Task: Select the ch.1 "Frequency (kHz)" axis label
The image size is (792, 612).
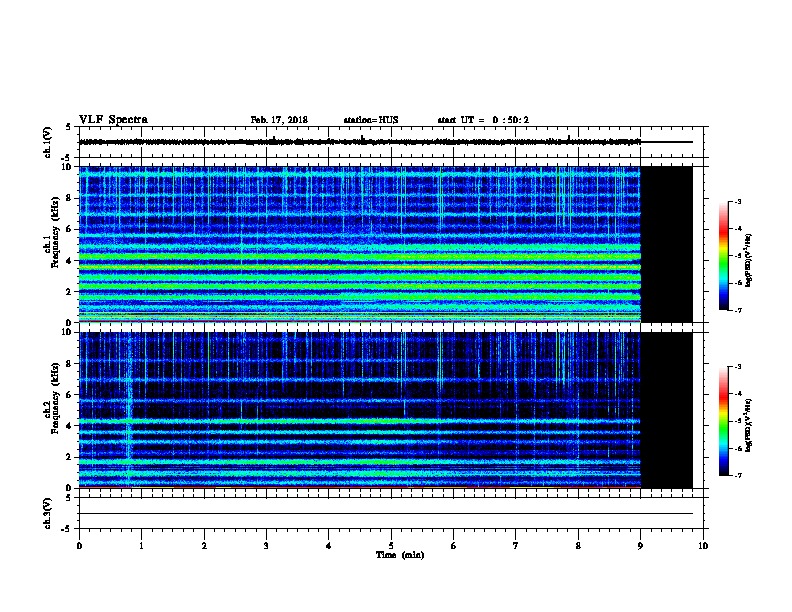Action: click(55, 232)
